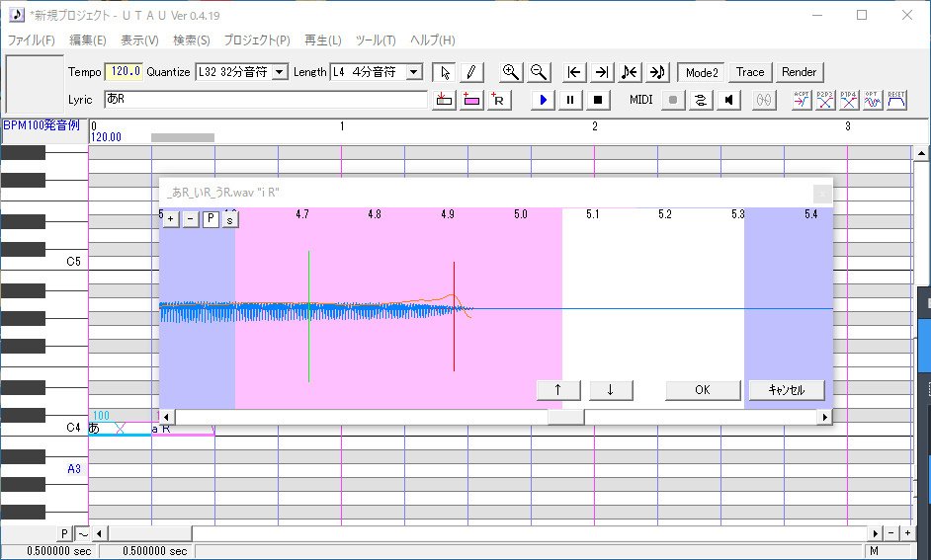
Task: Apply the ACPT envelope preset icon
Action: coord(802,100)
